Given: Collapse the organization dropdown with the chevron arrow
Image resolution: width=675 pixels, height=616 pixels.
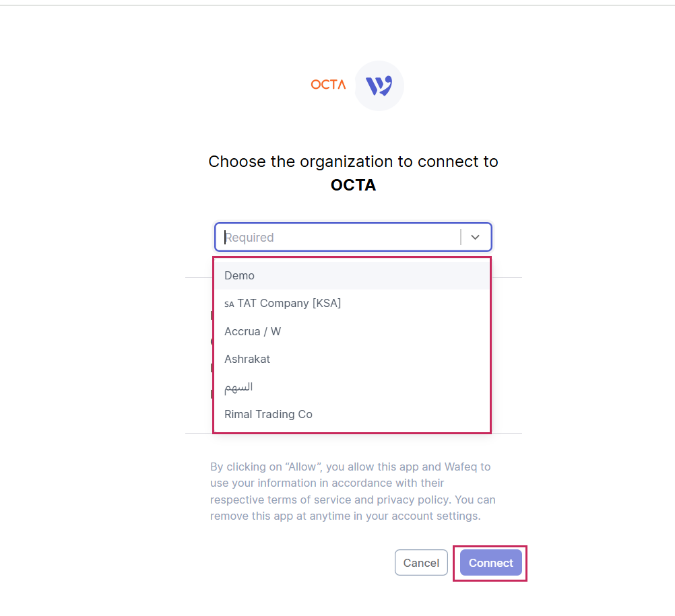Looking at the screenshot, I should point(476,237).
